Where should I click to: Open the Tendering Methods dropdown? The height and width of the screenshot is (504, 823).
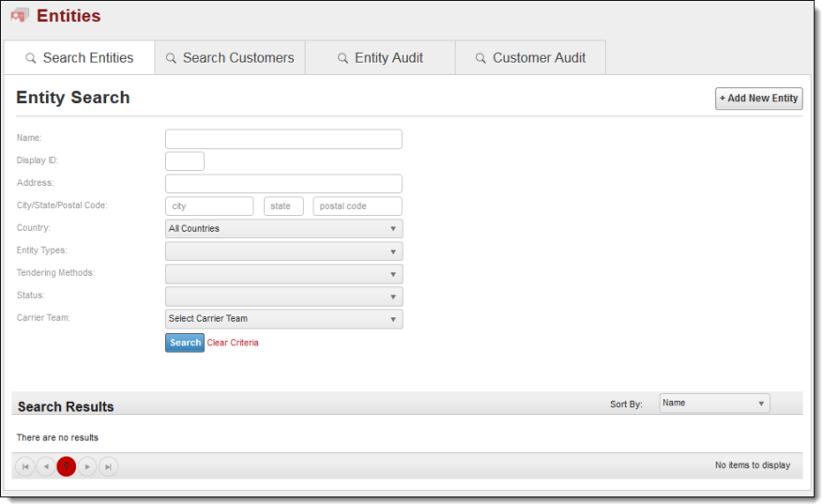283,274
